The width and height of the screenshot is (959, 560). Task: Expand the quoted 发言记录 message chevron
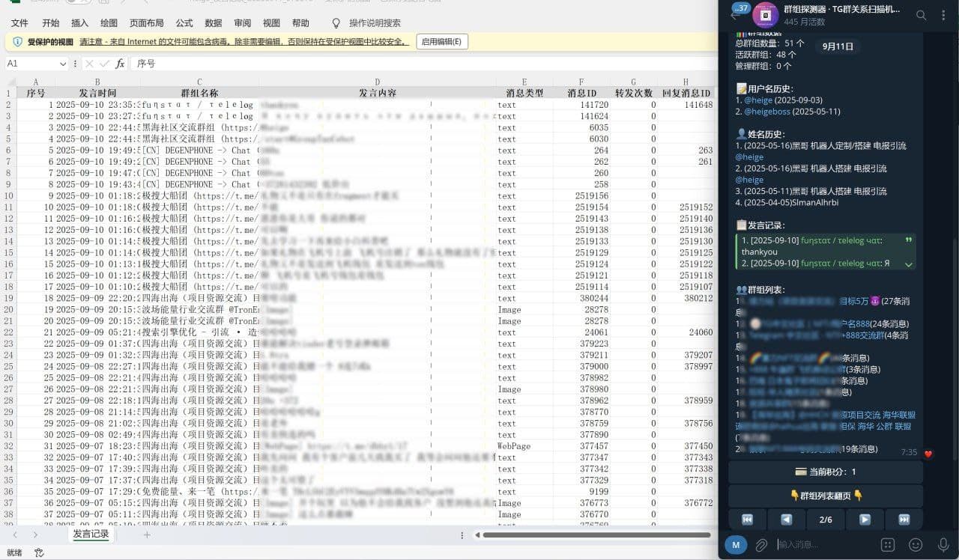pos(909,264)
